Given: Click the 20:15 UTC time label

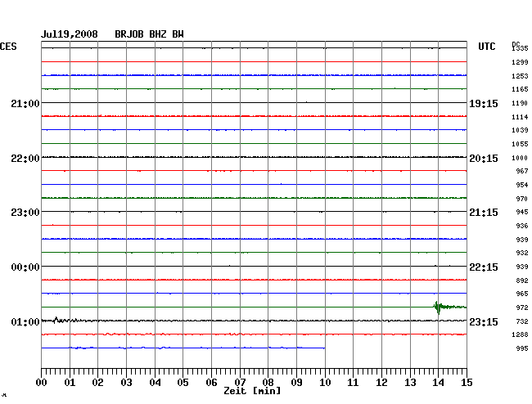Looking at the screenshot, I should tap(484, 159).
